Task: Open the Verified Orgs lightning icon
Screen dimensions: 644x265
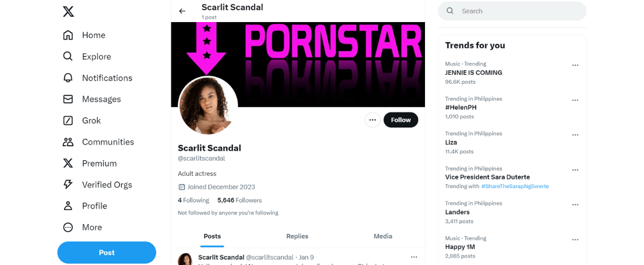Action: coord(68,184)
